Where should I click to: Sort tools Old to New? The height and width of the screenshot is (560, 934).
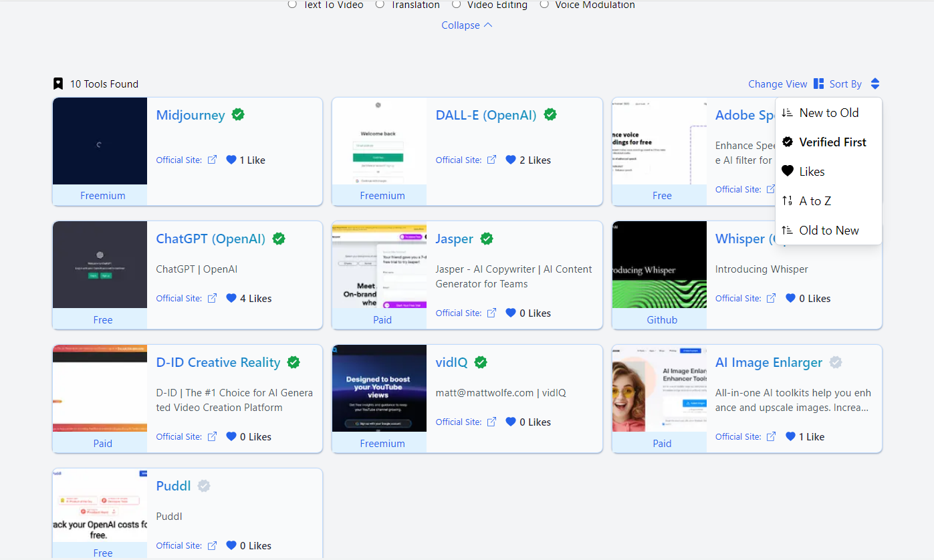pyautogui.click(x=828, y=231)
